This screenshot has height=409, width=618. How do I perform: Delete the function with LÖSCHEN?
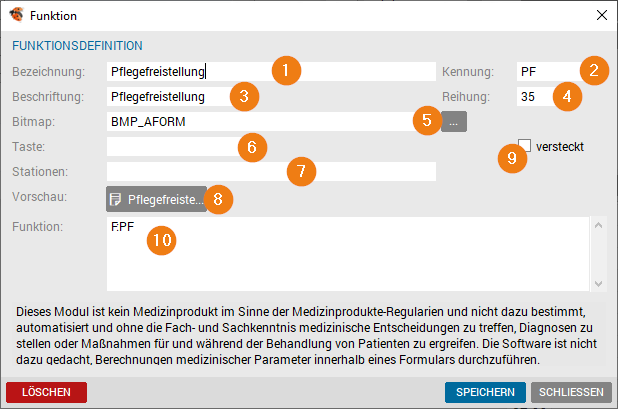pos(47,392)
